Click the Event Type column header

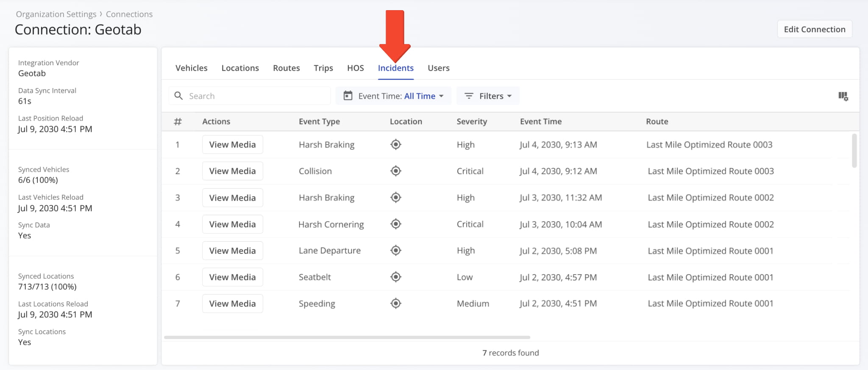tap(319, 121)
